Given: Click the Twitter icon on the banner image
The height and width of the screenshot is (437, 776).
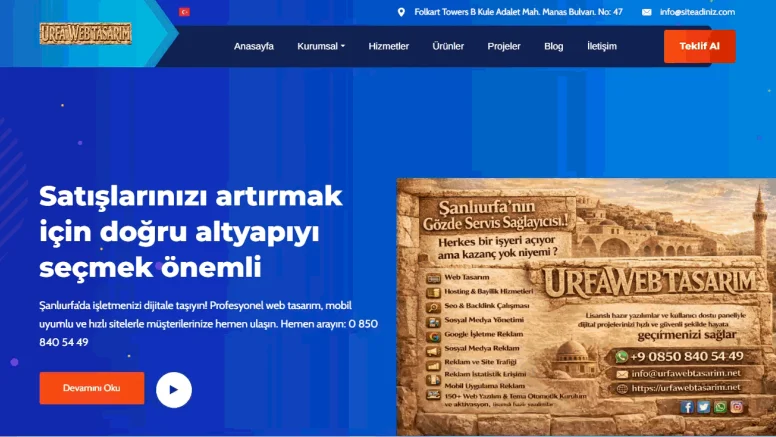Looking at the screenshot, I should tap(703, 407).
